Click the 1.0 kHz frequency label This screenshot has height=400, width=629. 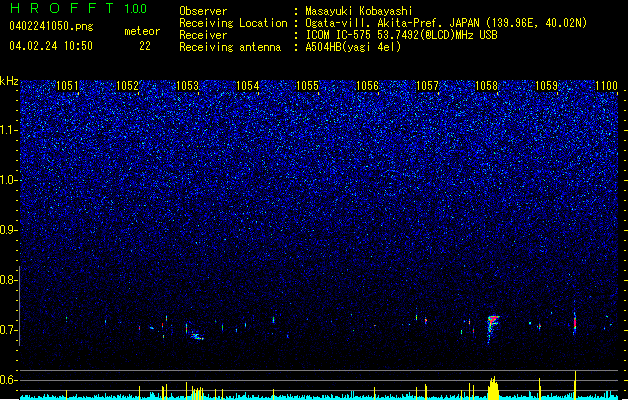9,180
